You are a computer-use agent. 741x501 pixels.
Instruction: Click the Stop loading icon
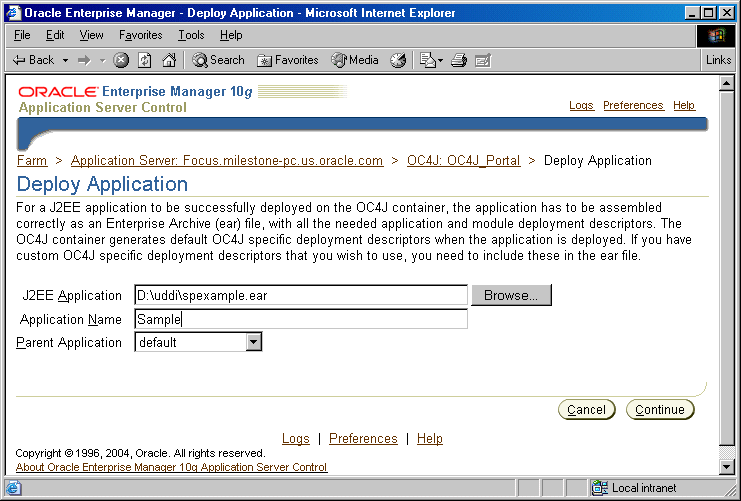(x=121, y=60)
